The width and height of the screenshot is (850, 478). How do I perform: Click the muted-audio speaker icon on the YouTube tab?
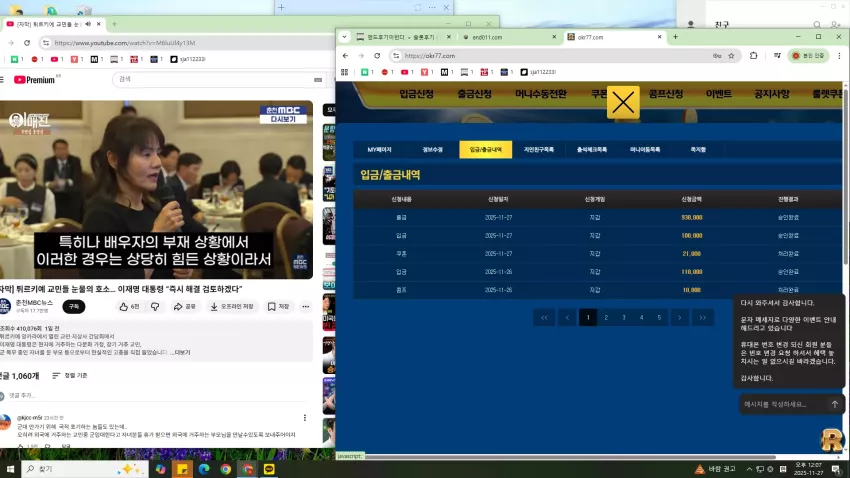[88, 24]
